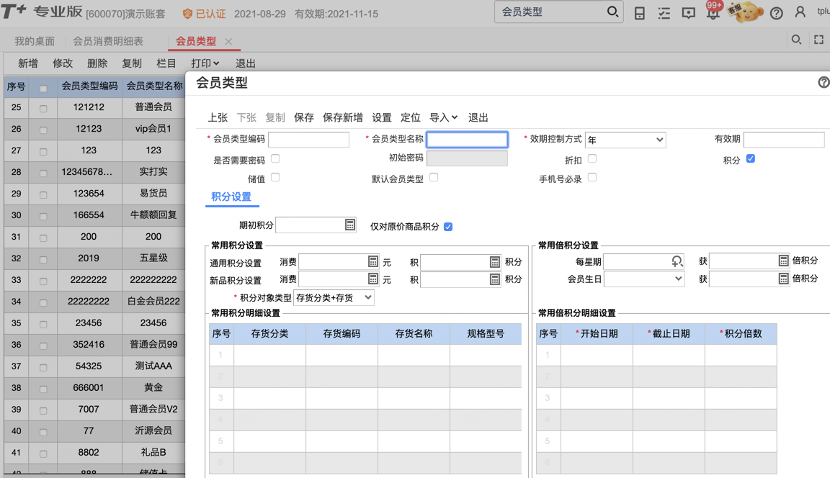Toggle the 是否需要密码 checkbox
The width and height of the screenshot is (830, 478).
275,158
